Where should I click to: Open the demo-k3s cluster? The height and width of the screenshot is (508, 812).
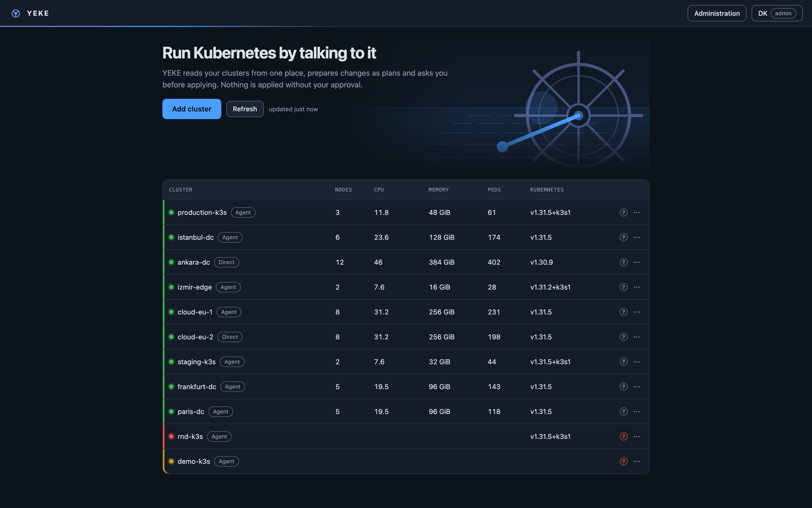(194, 461)
